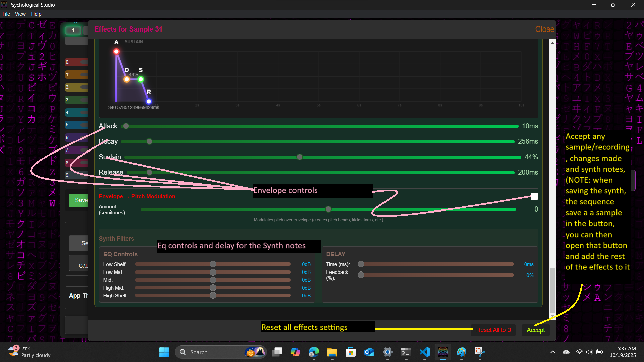Image resolution: width=644 pixels, height=362 pixels.
Task: Open the Paint taskbar icon
Action: click(461, 352)
